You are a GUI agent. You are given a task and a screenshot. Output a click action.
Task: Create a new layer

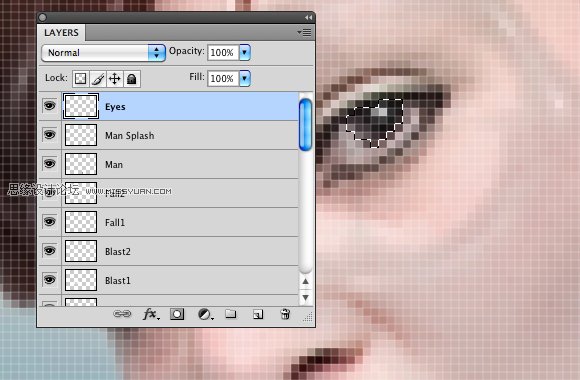258,315
